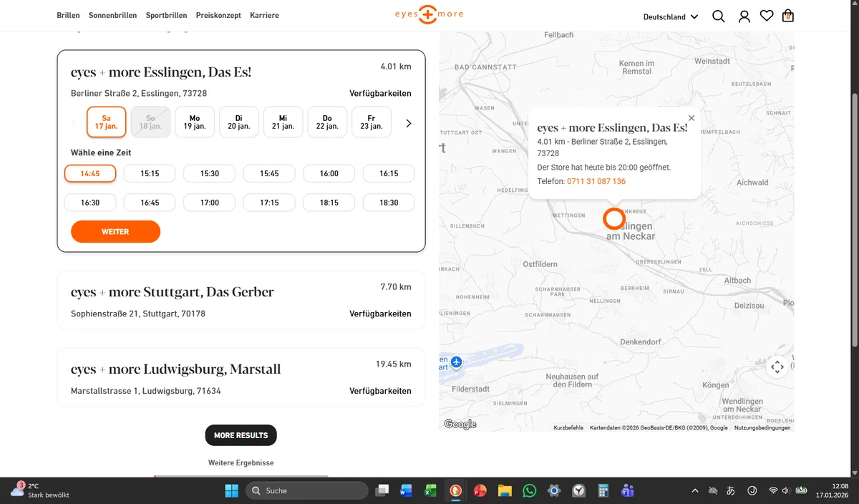This screenshot has height=504, width=859.
Task: Choose the 17:15 time slot
Action: click(269, 203)
